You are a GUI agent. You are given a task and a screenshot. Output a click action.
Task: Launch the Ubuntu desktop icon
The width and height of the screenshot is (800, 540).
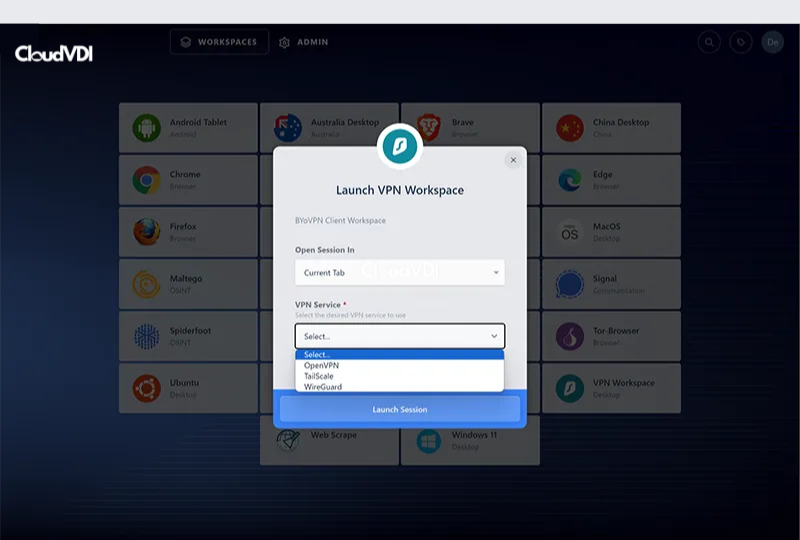[x=147, y=388]
